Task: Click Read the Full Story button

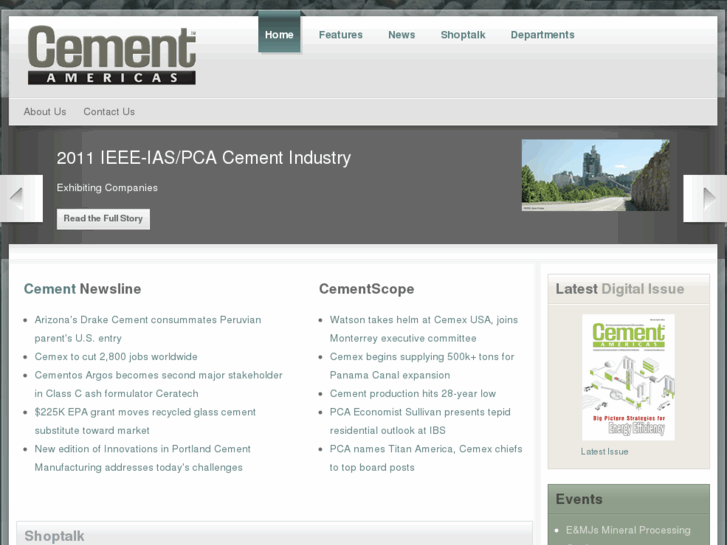Action: (x=103, y=218)
